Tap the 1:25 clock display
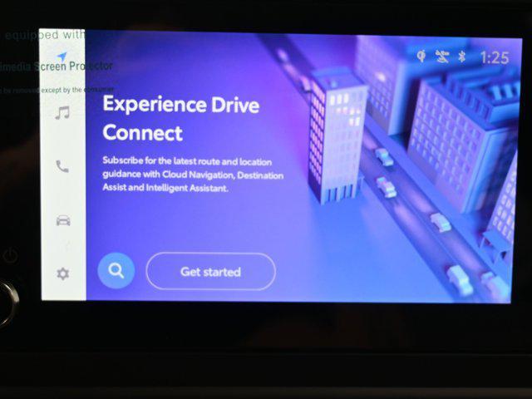 [x=494, y=57]
